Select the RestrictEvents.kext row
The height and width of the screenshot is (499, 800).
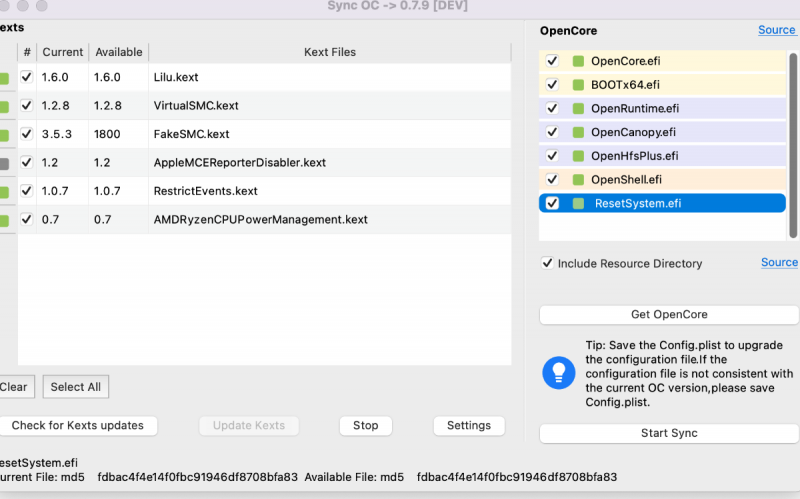coord(205,191)
